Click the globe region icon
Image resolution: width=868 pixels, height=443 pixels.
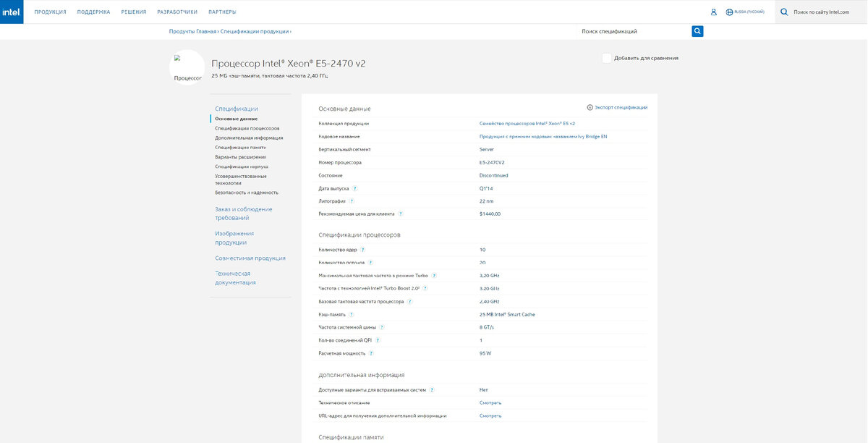click(729, 12)
